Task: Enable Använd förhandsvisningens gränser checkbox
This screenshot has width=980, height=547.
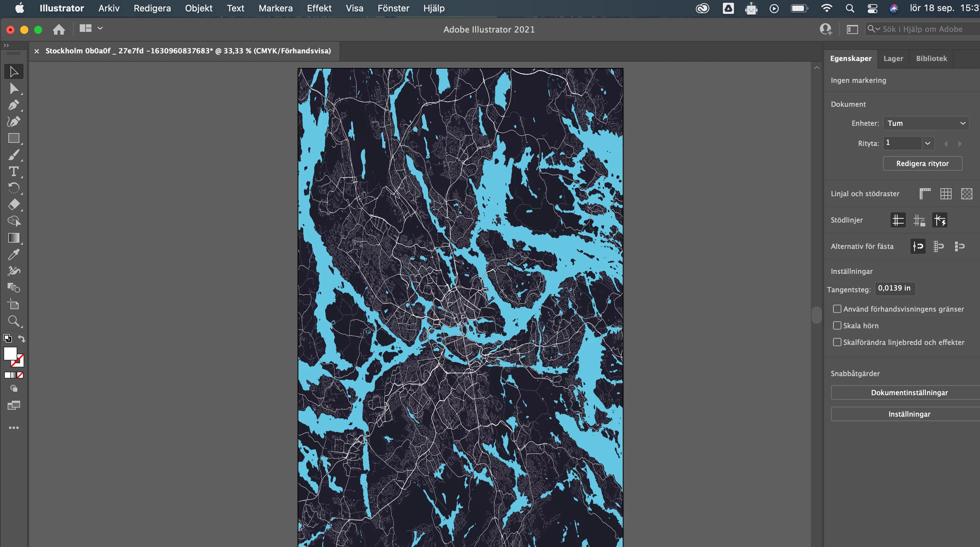Action: pyautogui.click(x=837, y=309)
